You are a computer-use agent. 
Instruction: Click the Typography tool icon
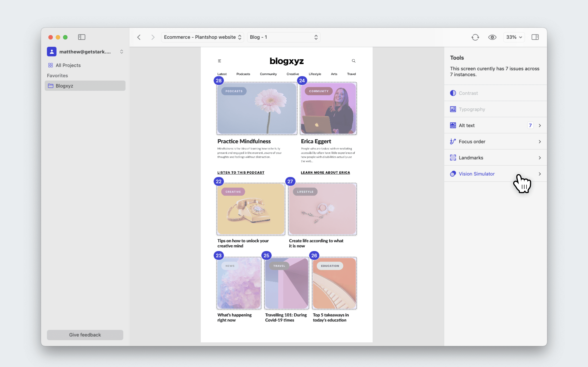(x=453, y=109)
